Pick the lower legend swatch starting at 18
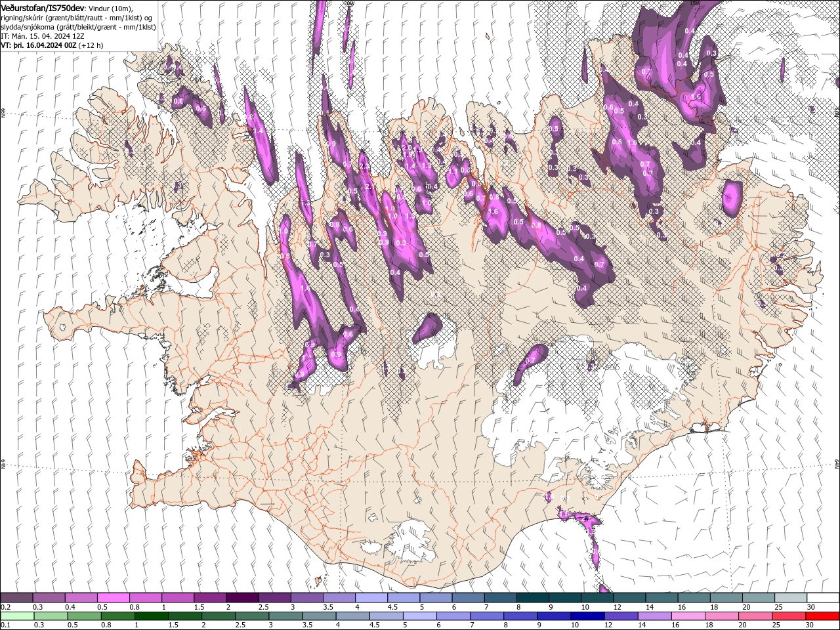Image resolution: width=840 pixels, height=630 pixels. point(722,616)
